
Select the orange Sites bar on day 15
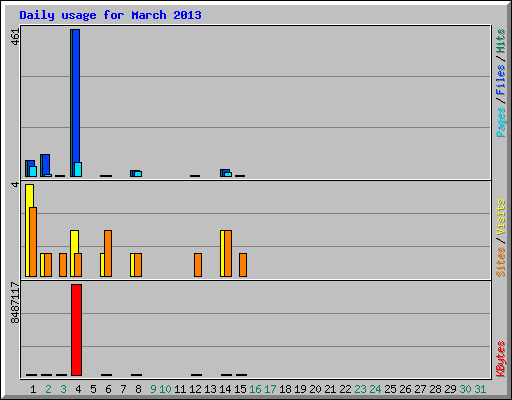pyautogui.click(x=243, y=265)
